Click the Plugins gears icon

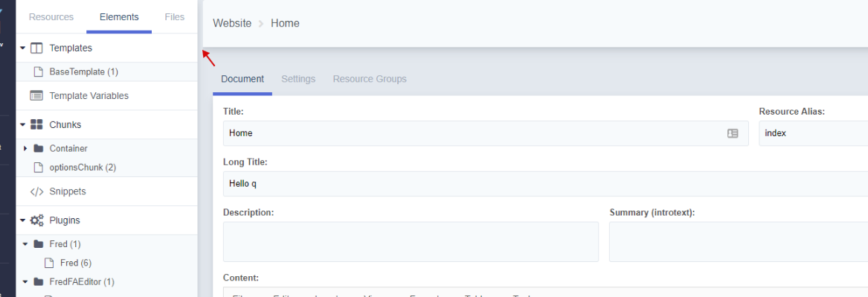36,220
